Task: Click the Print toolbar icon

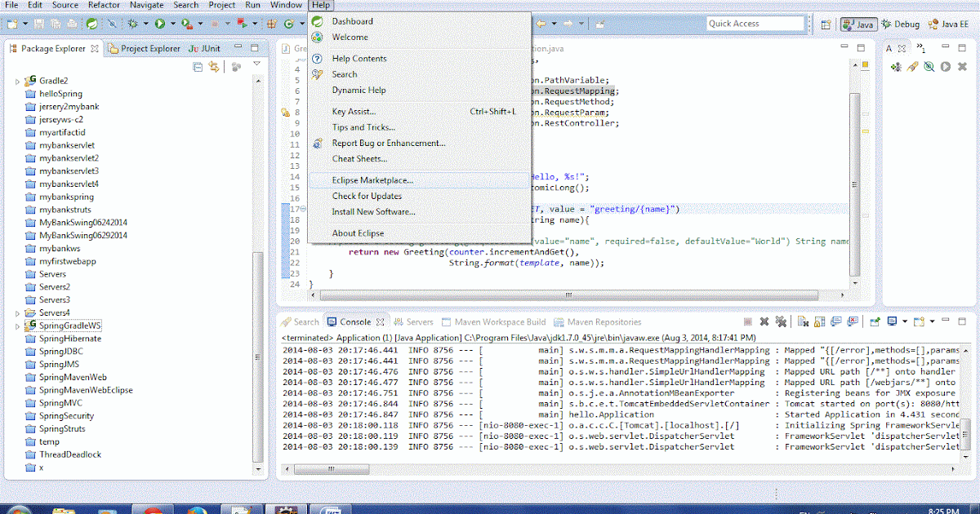Action: [73, 24]
